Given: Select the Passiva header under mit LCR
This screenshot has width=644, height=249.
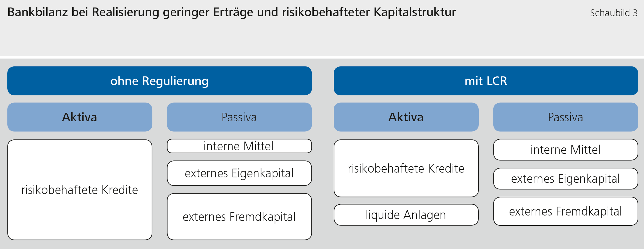Looking at the screenshot, I should pos(565,117).
